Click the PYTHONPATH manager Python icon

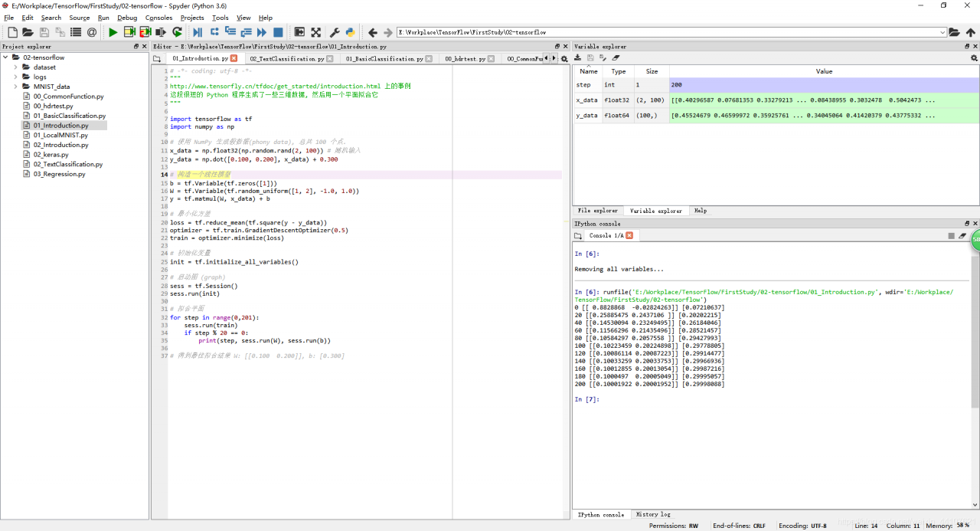pyautogui.click(x=350, y=32)
